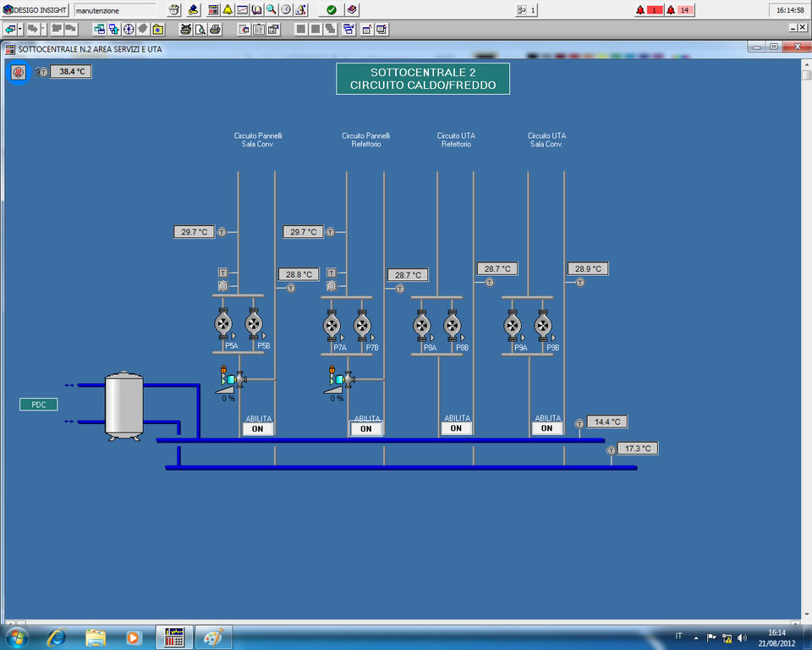Image resolution: width=812 pixels, height=650 pixels.
Task: Click the 17.3 °C return temperature value
Action: pyautogui.click(x=638, y=449)
